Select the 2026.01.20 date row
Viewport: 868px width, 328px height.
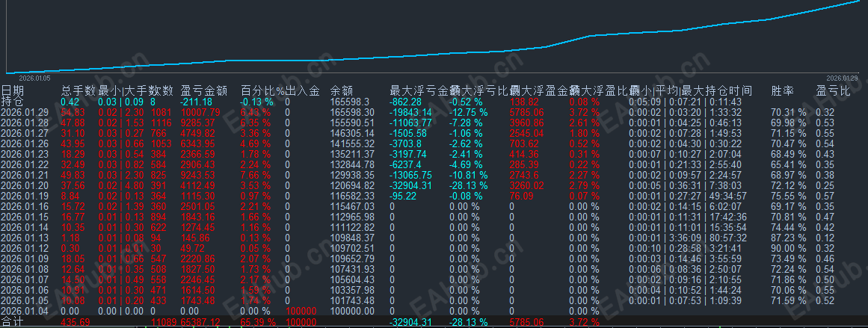[x=25, y=186]
